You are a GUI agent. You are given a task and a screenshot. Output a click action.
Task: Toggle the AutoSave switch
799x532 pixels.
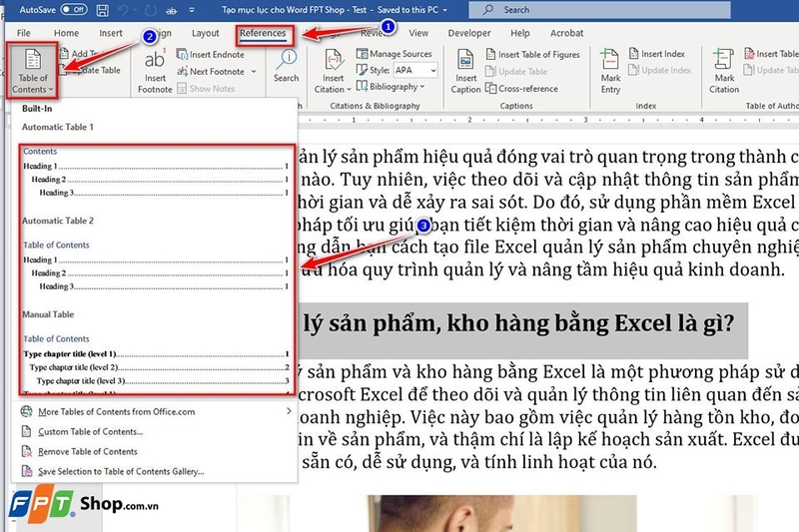click(74, 10)
